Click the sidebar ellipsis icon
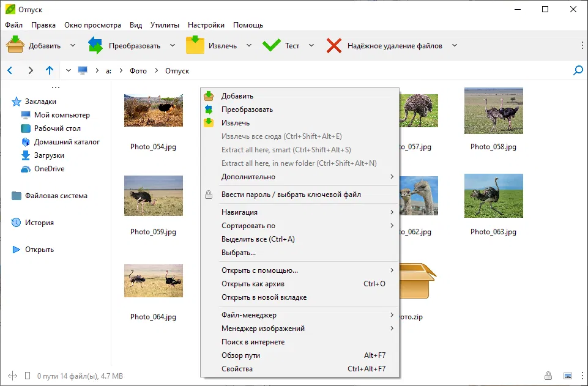This screenshot has width=588, height=386. pos(56,87)
